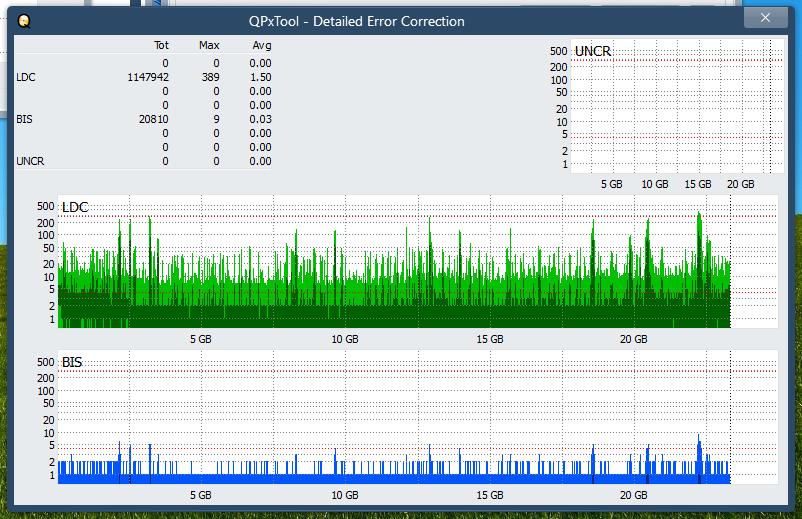Click the LDC chart title
The width and height of the screenshot is (802, 519).
75,207
